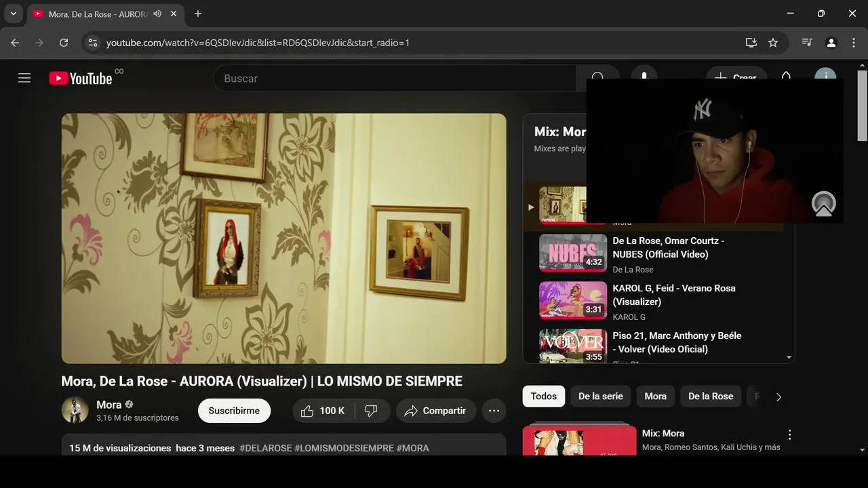The image size is (868, 488).
Task: Mute tab via speaker icon on tab
Action: pos(157,14)
